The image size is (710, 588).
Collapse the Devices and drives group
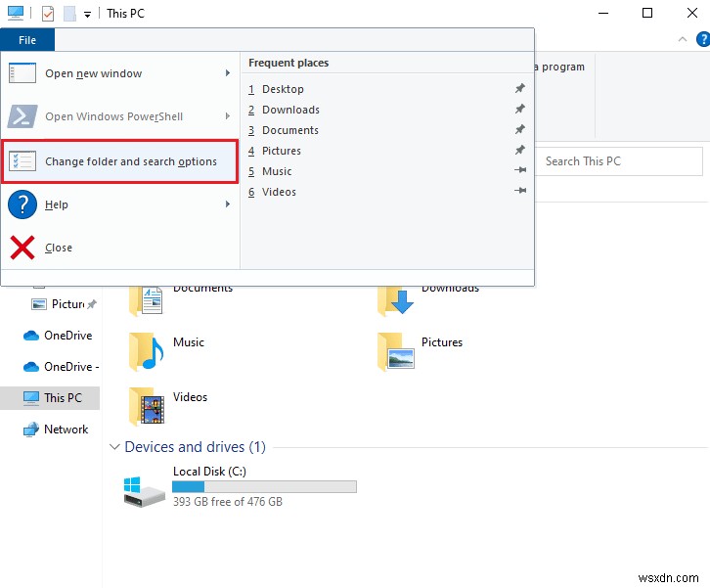[x=114, y=447]
